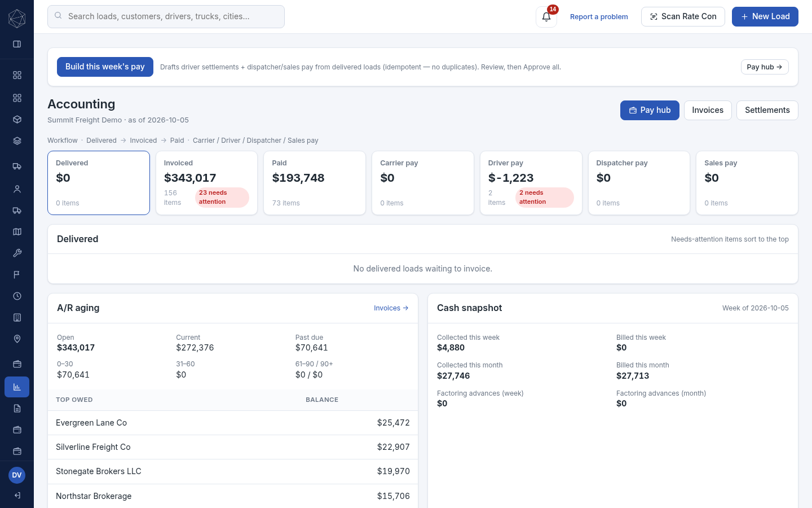This screenshot has height=508, width=812.
Task: Select the Stonegate Brokers LLC row
Action: click(233, 471)
